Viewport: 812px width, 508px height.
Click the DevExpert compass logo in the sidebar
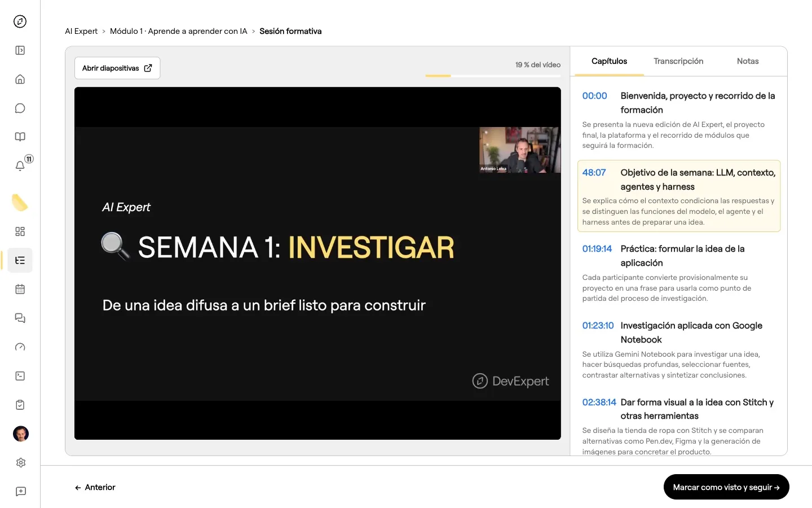20,21
